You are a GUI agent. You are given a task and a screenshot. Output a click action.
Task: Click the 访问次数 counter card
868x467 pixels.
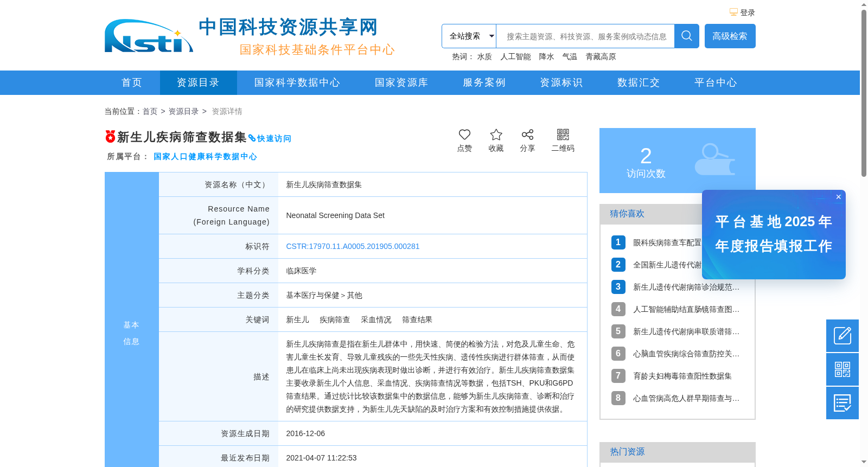tap(678, 160)
